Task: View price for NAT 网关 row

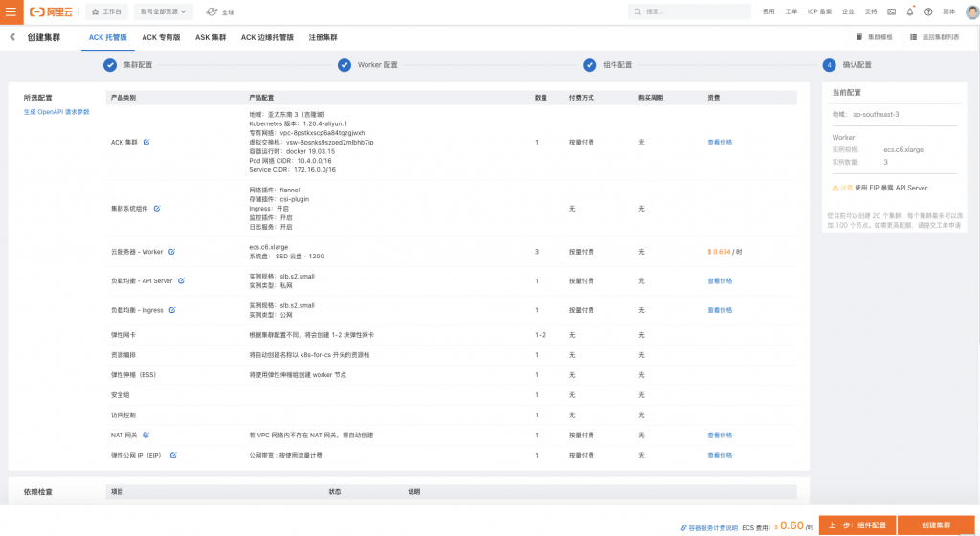Action: pos(720,435)
